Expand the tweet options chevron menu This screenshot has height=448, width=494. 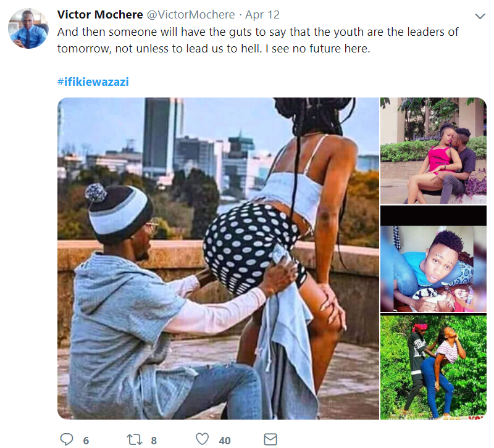(480, 15)
